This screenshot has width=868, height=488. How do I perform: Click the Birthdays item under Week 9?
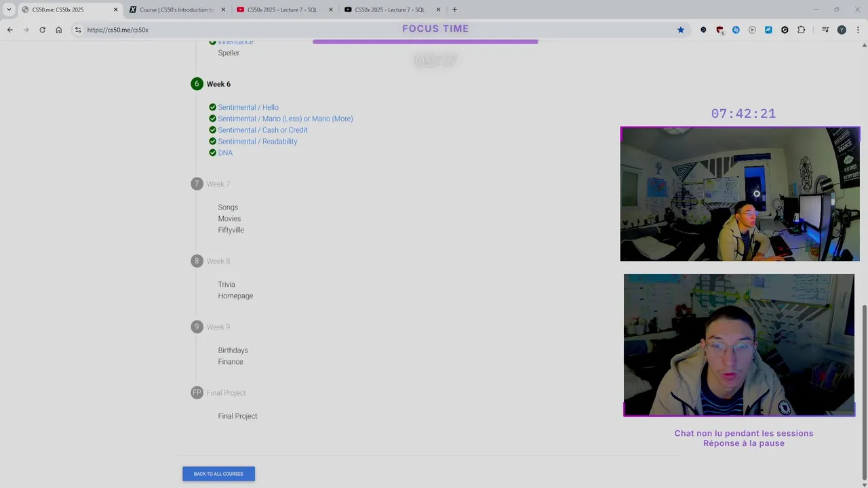coord(233,350)
